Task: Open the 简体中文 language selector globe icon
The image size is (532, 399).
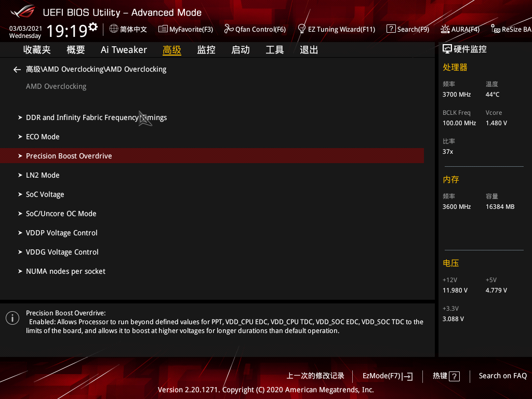Action: point(114,29)
